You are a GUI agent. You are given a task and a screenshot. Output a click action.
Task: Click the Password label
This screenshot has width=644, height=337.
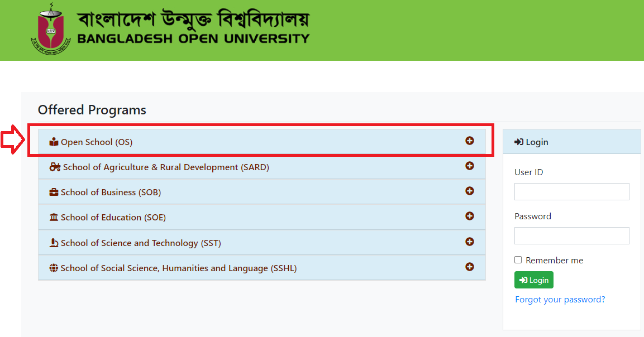point(533,216)
